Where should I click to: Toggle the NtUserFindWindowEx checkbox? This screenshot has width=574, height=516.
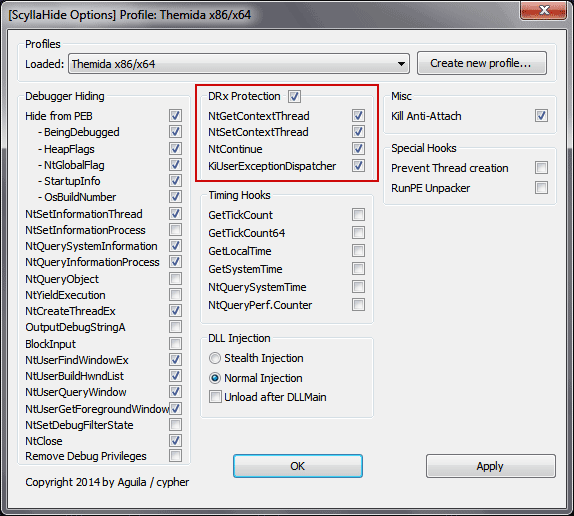(175, 360)
